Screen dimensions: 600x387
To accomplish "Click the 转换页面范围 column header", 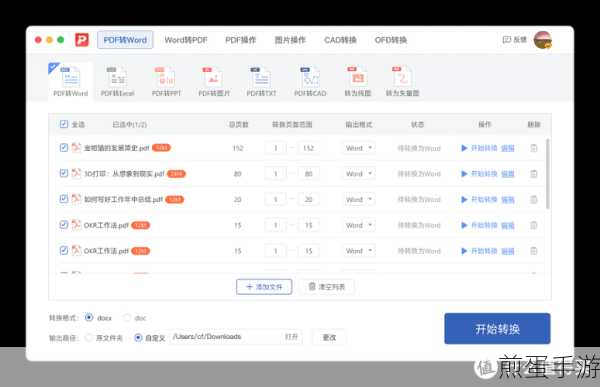I will click(292, 124).
